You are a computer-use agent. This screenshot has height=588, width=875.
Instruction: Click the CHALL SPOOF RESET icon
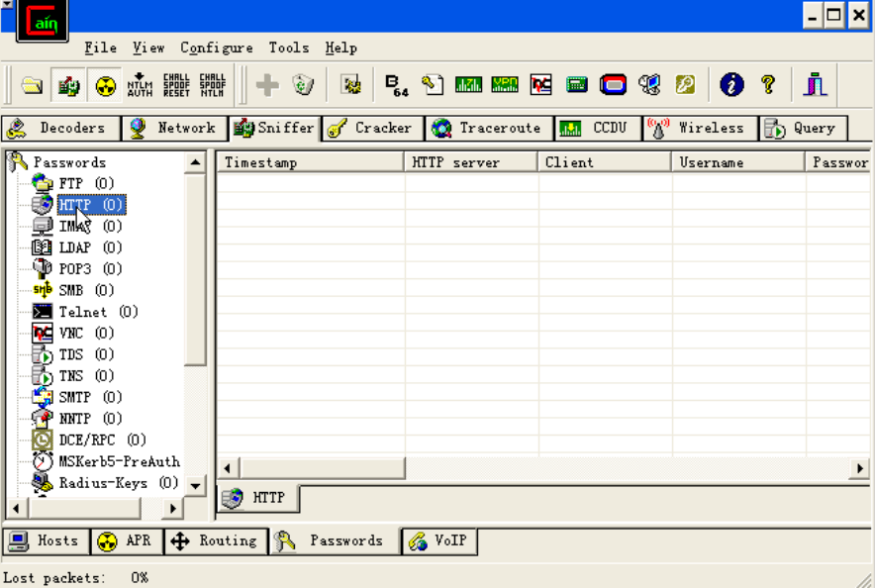click(176, 85)
